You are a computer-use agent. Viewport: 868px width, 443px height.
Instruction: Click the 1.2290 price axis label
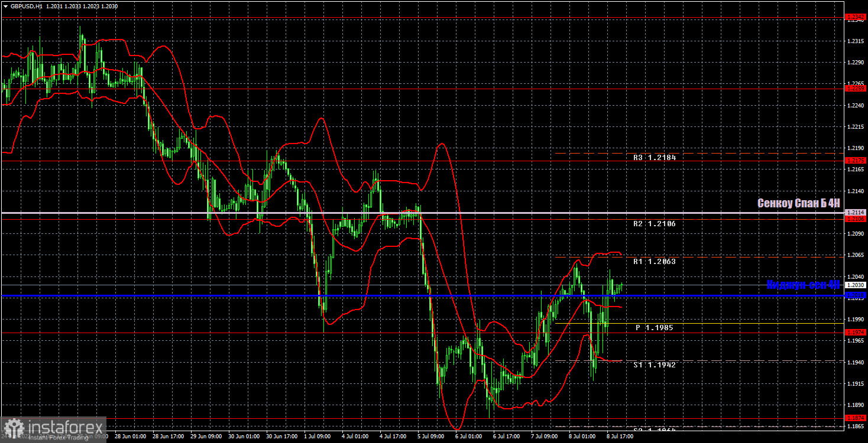(856, 62)
